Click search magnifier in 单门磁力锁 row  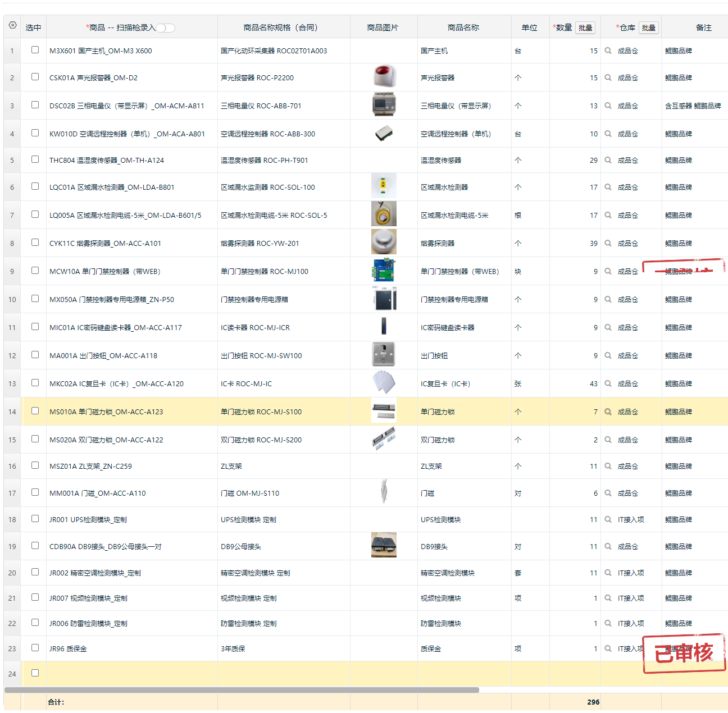(608, 412)
